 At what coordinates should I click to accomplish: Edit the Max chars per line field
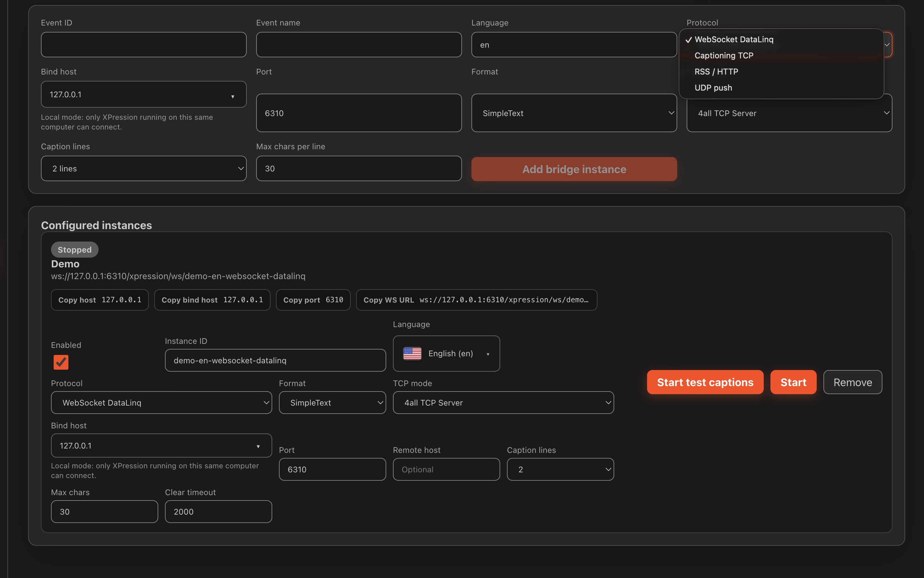[359, 169]
